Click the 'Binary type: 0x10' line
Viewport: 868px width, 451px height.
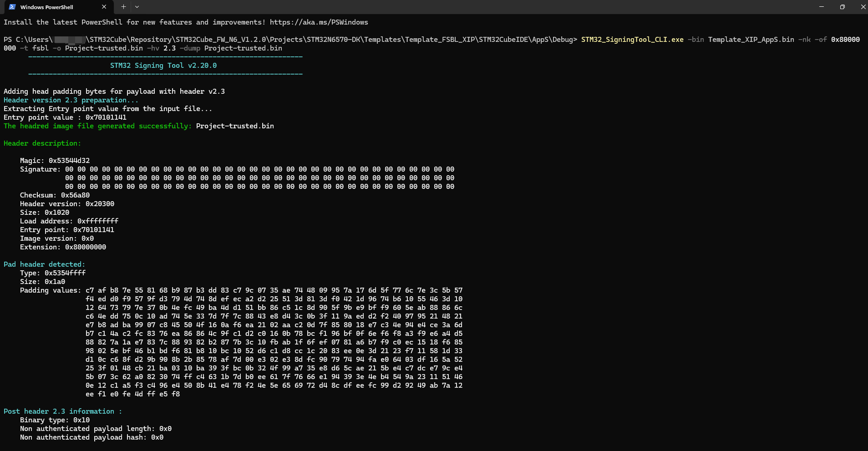55,420
